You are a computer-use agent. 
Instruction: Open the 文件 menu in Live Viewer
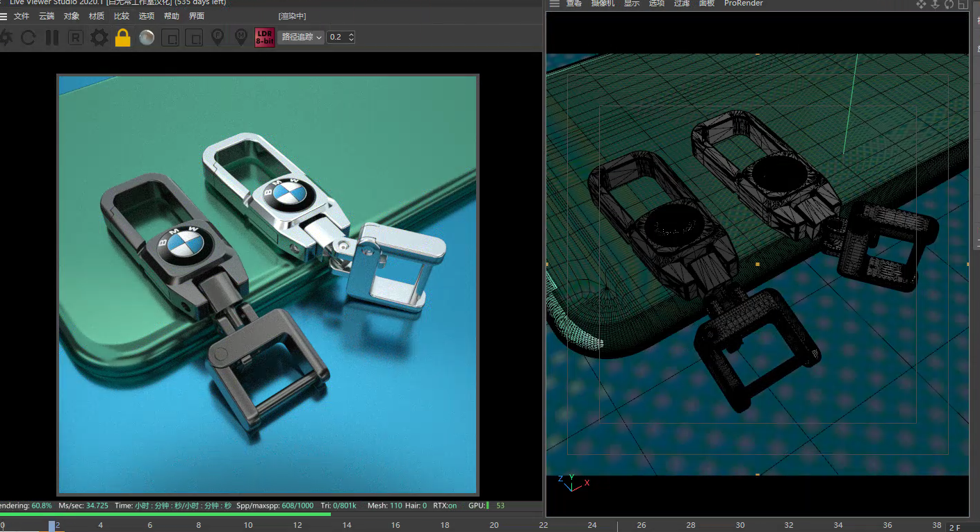pyautogui.click(x=22, y=16)
